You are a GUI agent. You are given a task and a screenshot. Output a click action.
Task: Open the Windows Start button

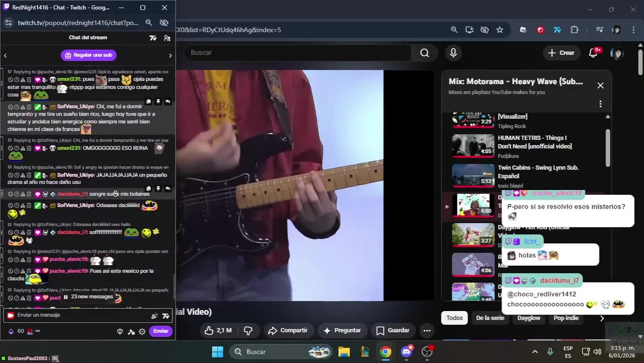(217, 352)
